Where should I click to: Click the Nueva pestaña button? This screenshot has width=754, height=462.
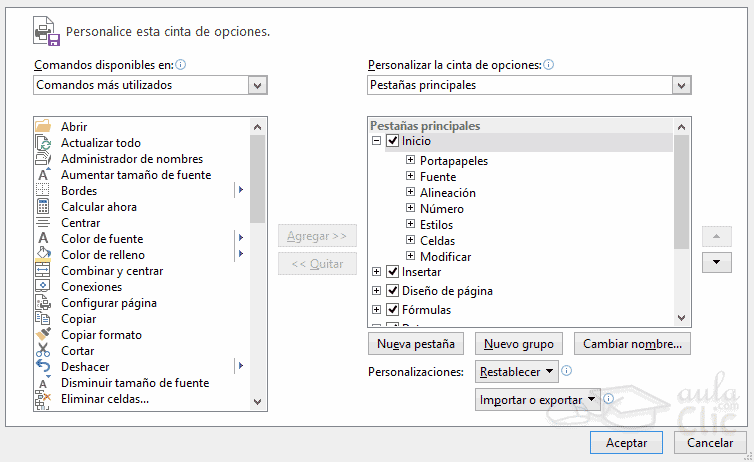tap(415, 344)
